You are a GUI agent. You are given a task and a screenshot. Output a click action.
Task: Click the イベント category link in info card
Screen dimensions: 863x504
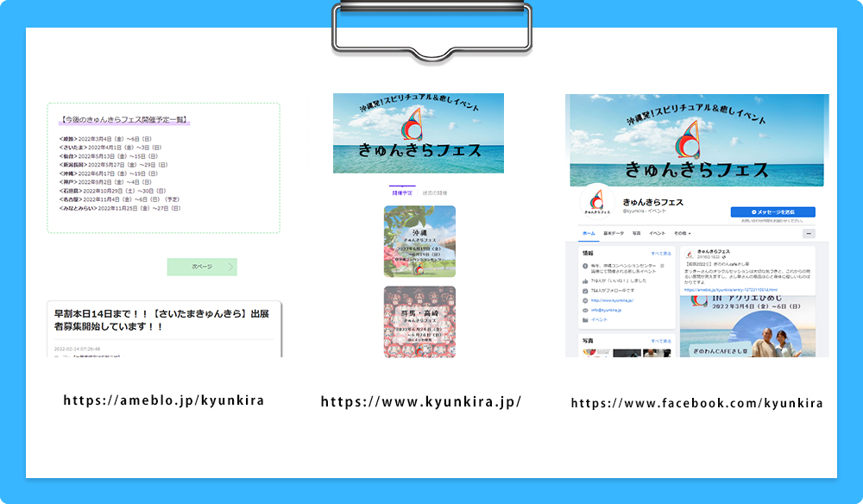(x=599, y=319)
